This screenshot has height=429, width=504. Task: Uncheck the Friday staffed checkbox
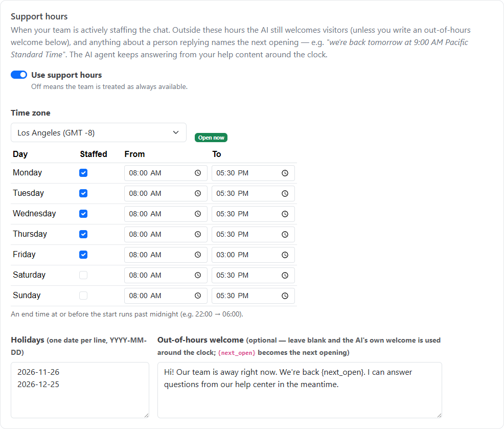tap(83, 255)
